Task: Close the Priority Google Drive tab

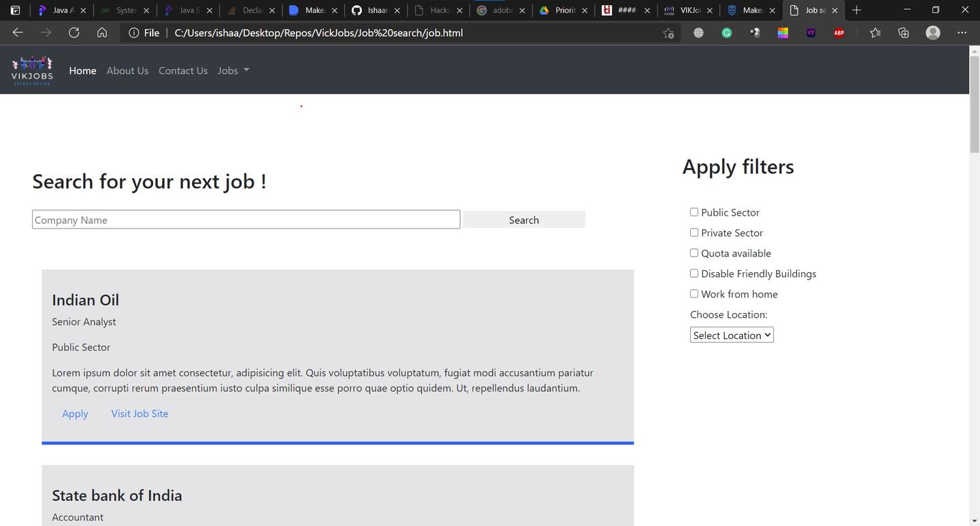Action: (585, 10)
